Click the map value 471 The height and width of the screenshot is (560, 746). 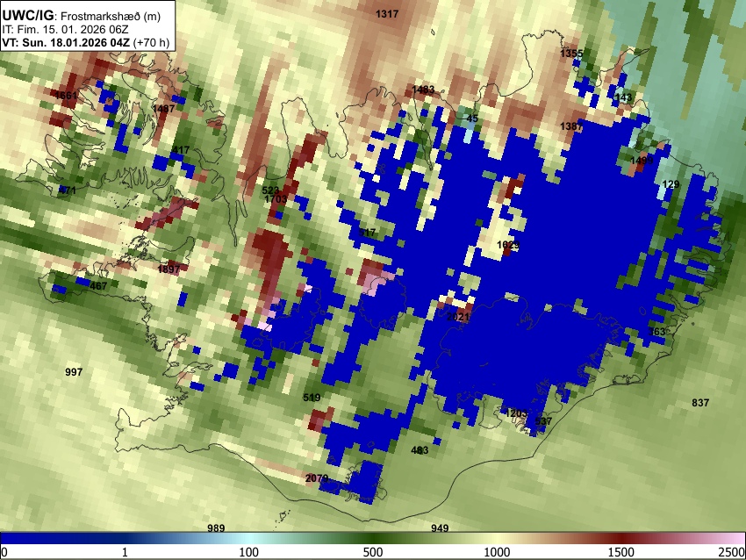(67, 190)
